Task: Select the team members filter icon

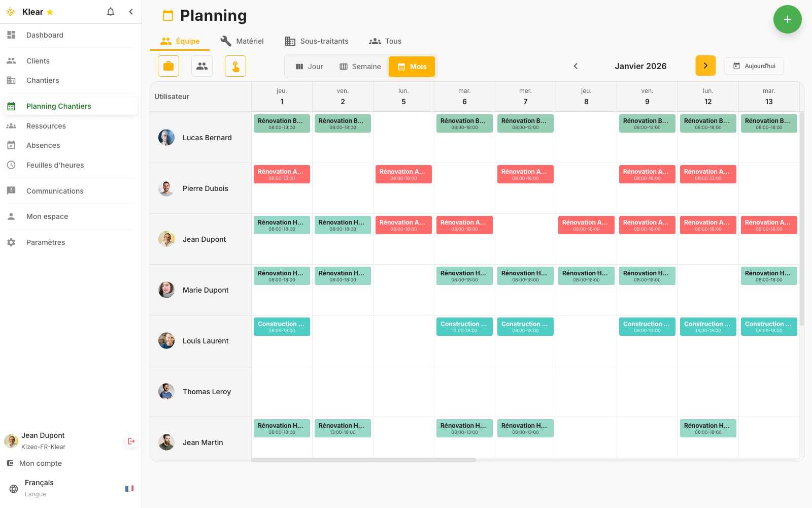Action: [x=202, y=66]
